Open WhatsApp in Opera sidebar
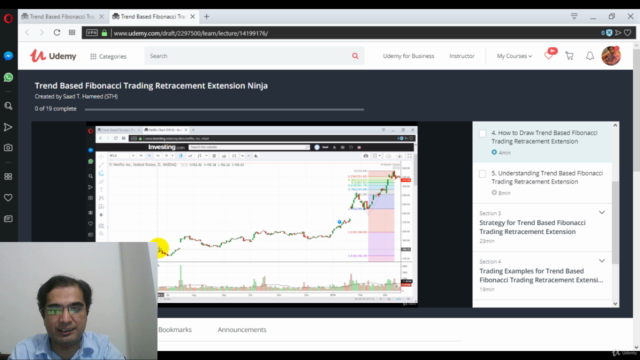Screen dimensions: 640x360 (x=8, y=77)
